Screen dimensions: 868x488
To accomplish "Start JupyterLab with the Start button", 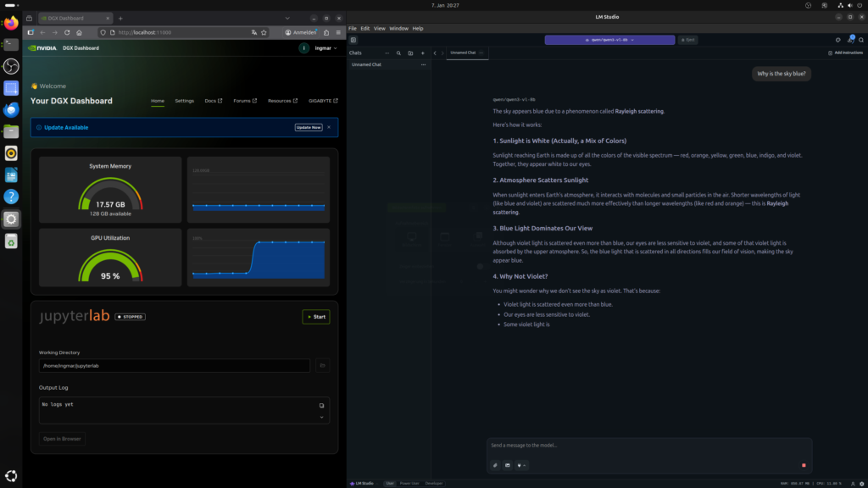I will pos(315,316).
